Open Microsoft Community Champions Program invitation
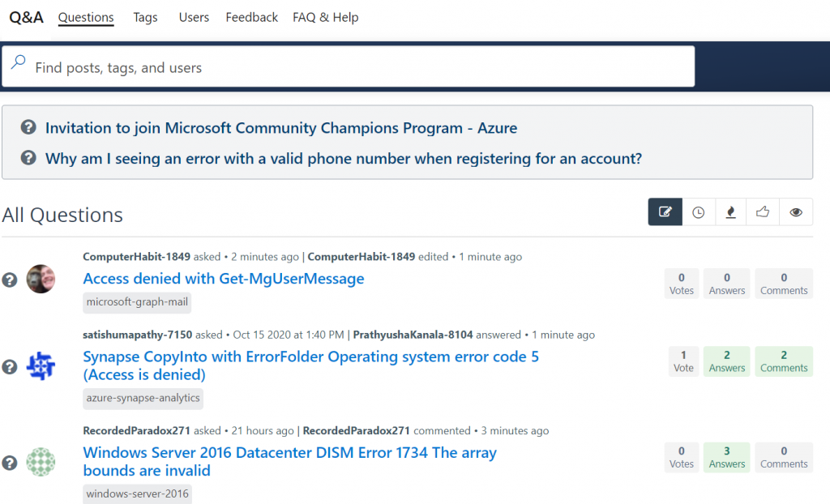The height and width of the screenshot is (504, 830). coord(280,128)
